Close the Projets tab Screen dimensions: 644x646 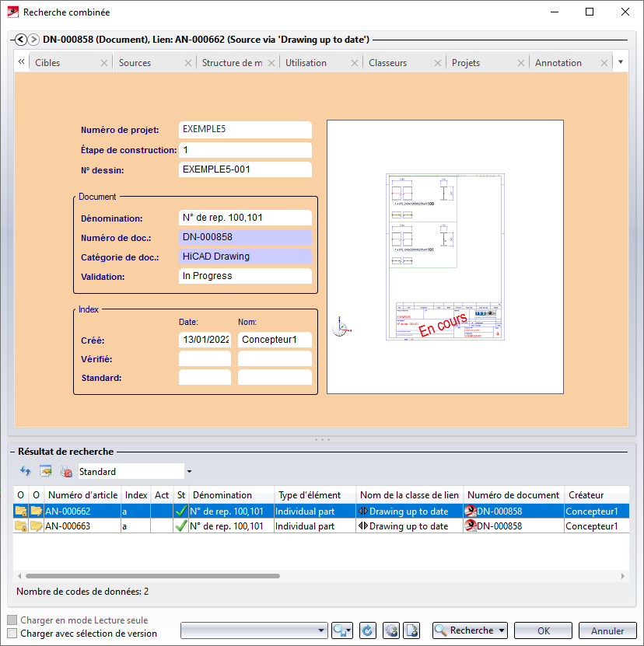point(521,63)
